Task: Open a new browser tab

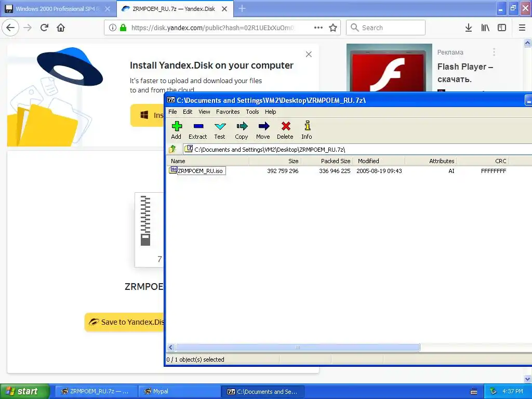Action: tap(242, 9)
